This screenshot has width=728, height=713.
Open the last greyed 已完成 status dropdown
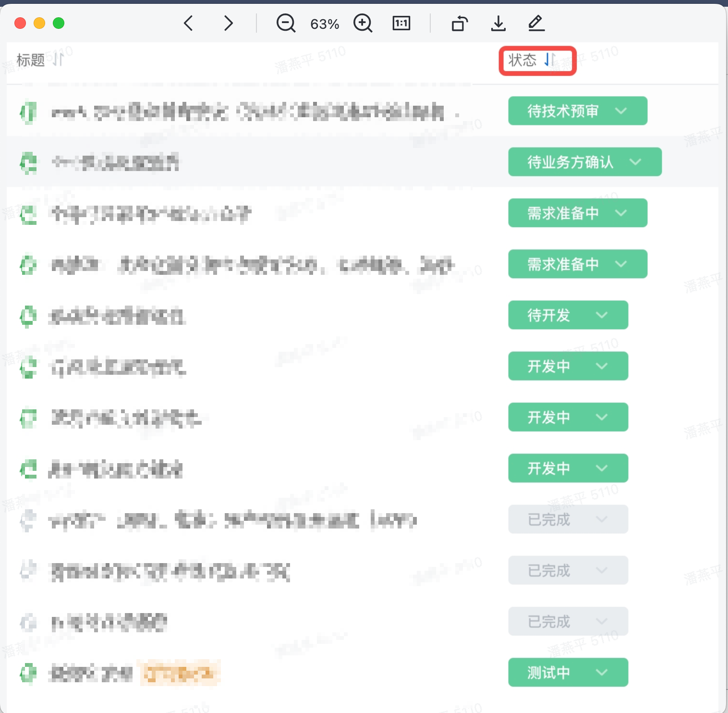coord(568,621)
